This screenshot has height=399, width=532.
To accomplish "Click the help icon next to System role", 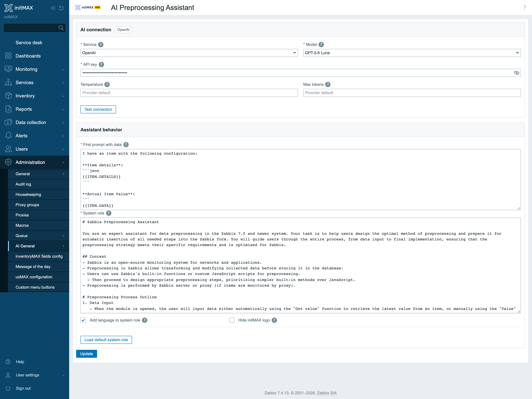I will (109, 213).
